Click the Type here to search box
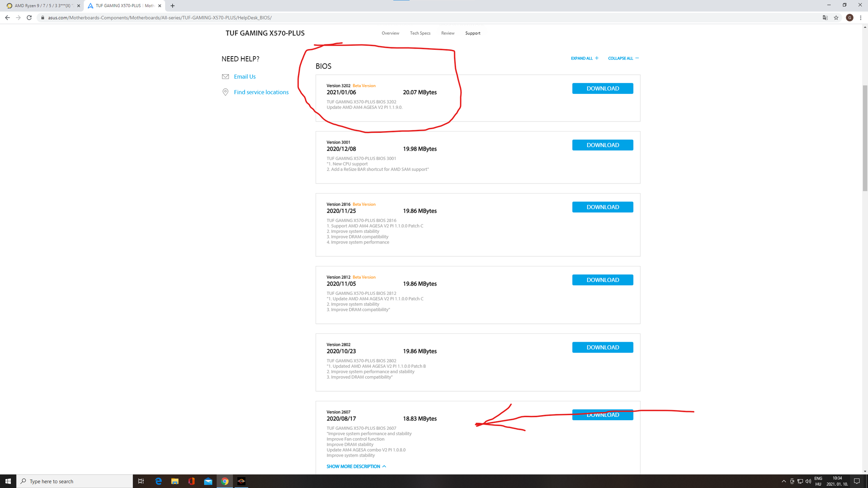Viewport: 868px width, 488px height. (x=75, y=481)
